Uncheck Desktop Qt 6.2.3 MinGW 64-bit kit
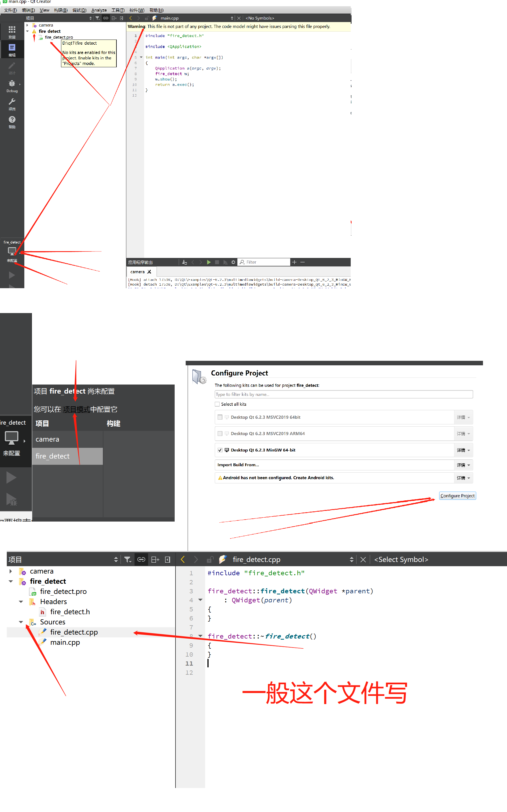Viewport: 507px width, 812px height. pyautogui.click(x=220, y=450)
